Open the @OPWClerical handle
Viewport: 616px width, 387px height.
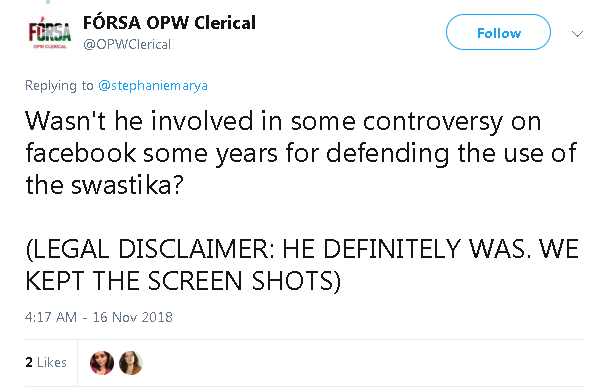click(x=127, y=45)
